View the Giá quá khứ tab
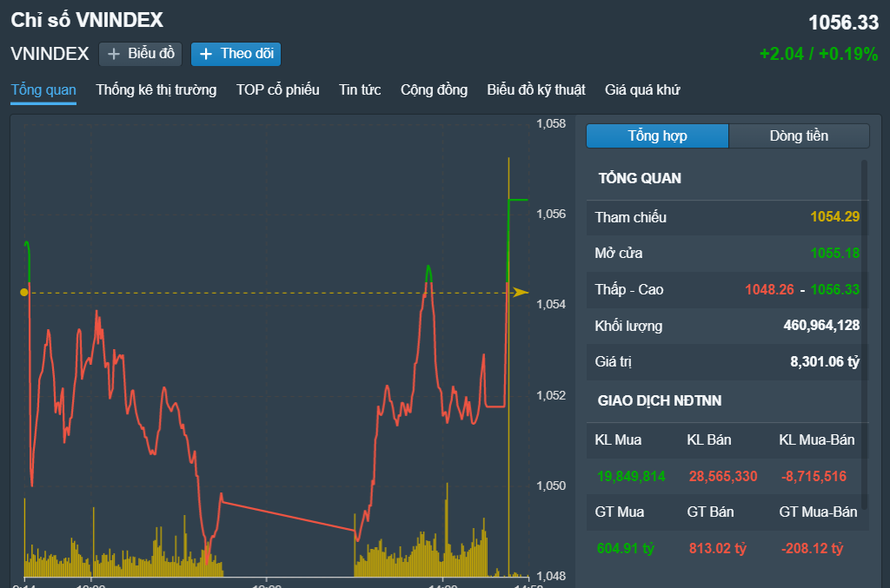Screen dimensions: 890x588 642,90
